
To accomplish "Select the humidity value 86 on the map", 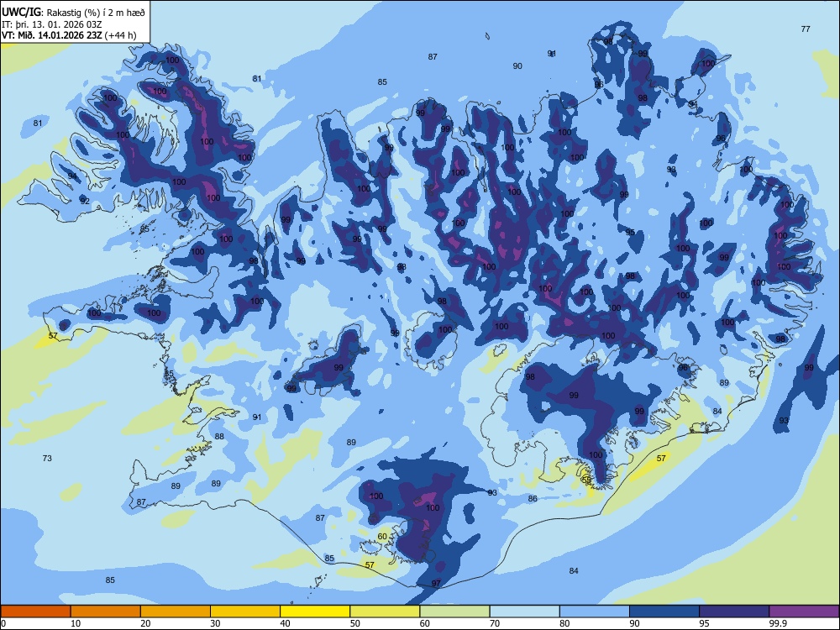I will coord(533,498).
